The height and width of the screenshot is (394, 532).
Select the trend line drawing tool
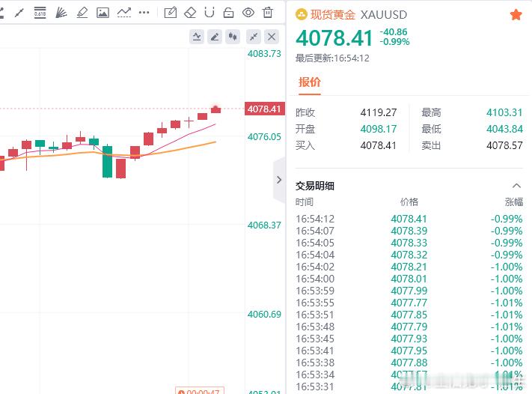[19, 13]
